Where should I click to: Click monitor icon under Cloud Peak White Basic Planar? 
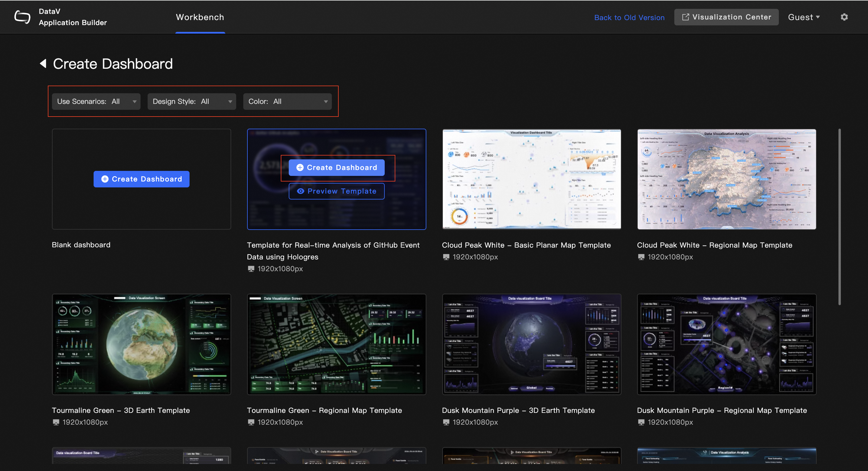pyautogui.click(x=446, y=257)
